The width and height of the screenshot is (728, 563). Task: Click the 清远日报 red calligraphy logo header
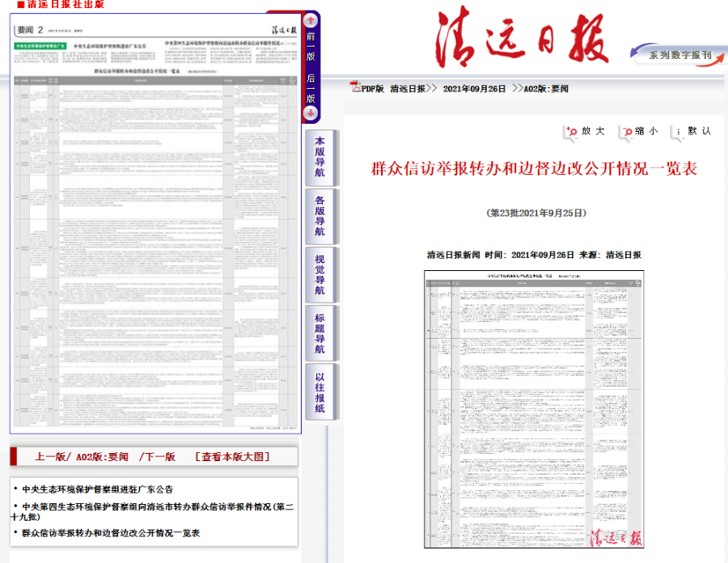522,37
